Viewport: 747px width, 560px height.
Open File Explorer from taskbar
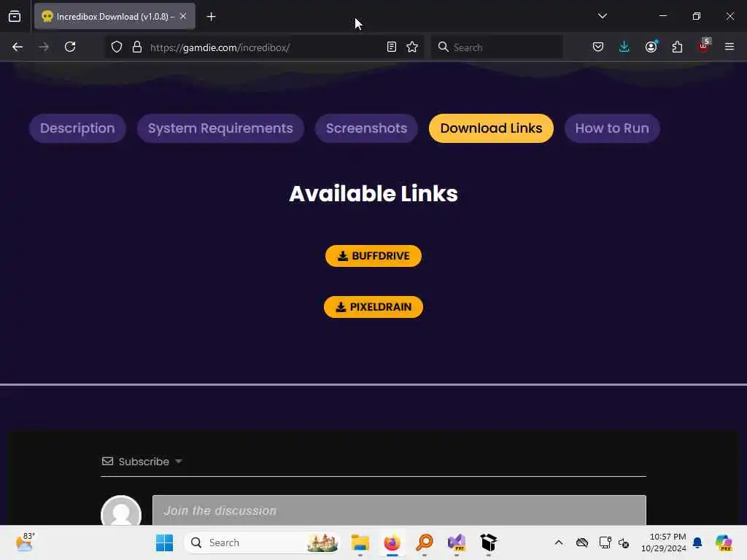(360, 542)
